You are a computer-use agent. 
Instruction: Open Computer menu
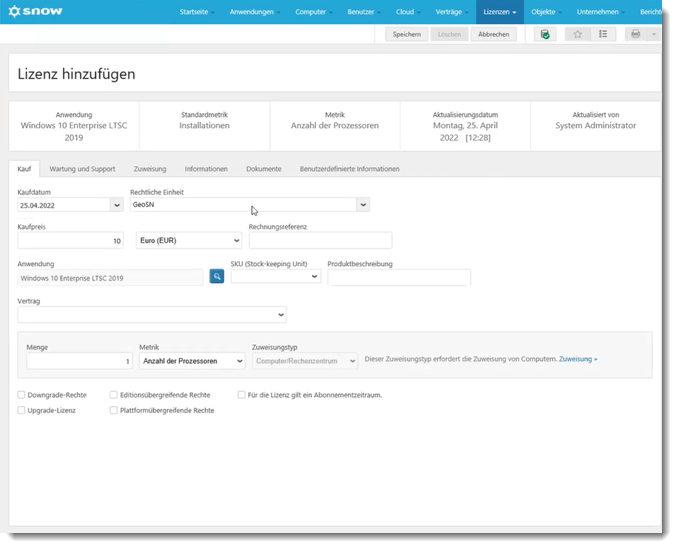pos(313,12)
